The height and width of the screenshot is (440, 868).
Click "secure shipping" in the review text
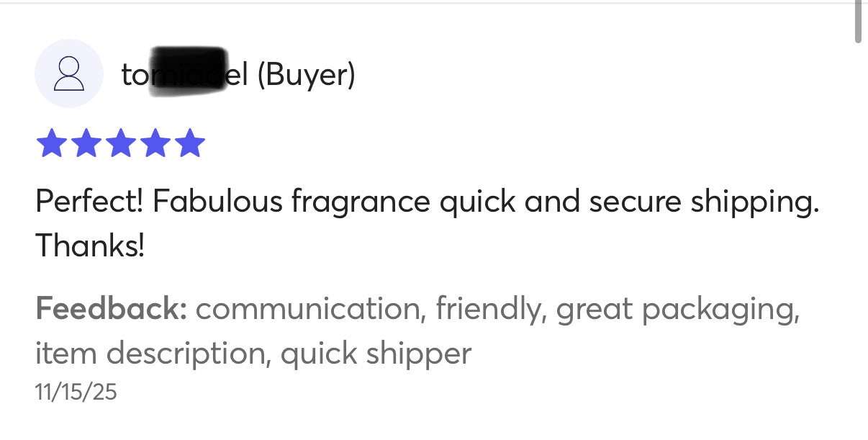point(703,202)
